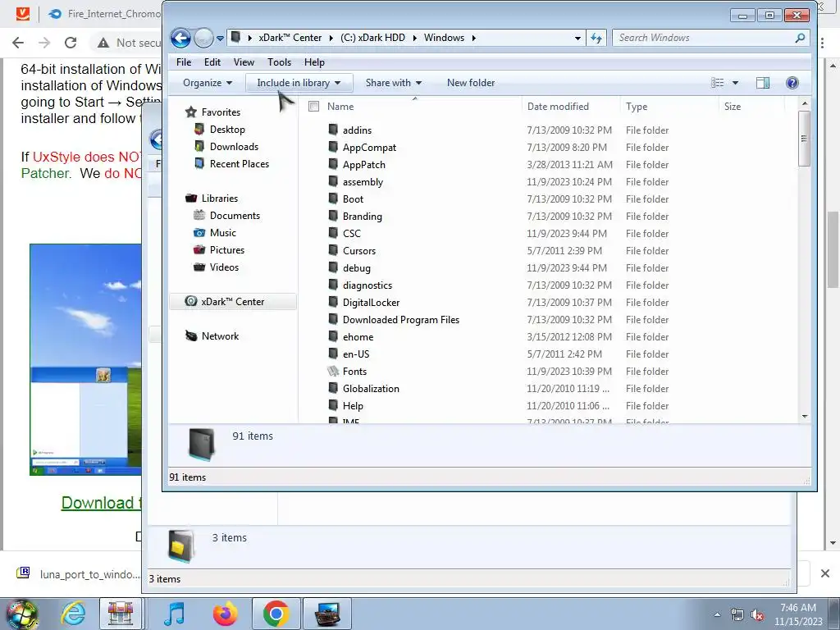Open Google Chrome from the taskbar
The image size is (840, 630).
(x=276, y=614)
